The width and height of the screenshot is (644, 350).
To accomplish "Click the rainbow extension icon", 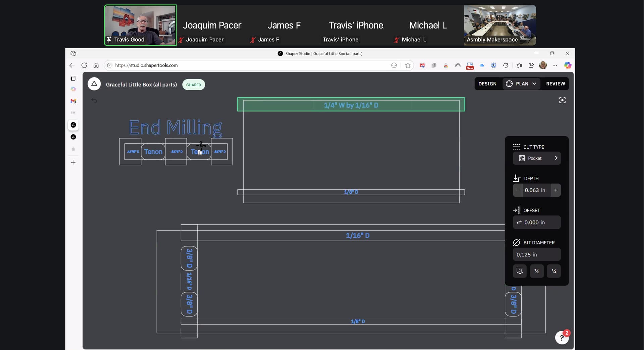I will click(446, 65).
